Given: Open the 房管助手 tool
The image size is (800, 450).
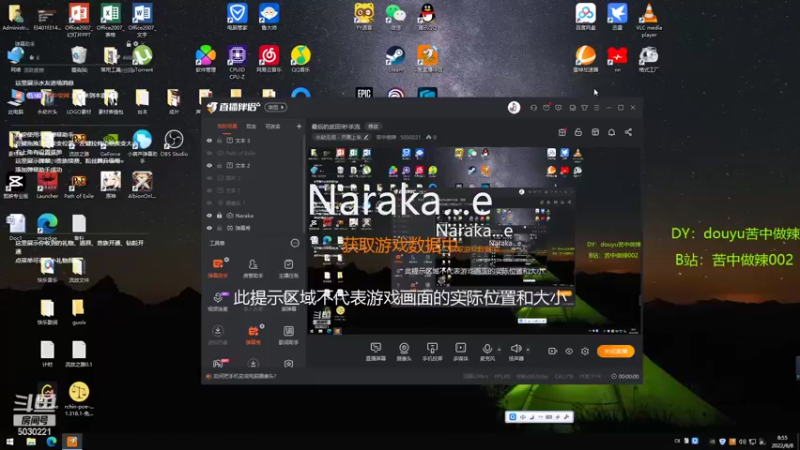Looking at the screenshot, I should click(x=253, y=268).
